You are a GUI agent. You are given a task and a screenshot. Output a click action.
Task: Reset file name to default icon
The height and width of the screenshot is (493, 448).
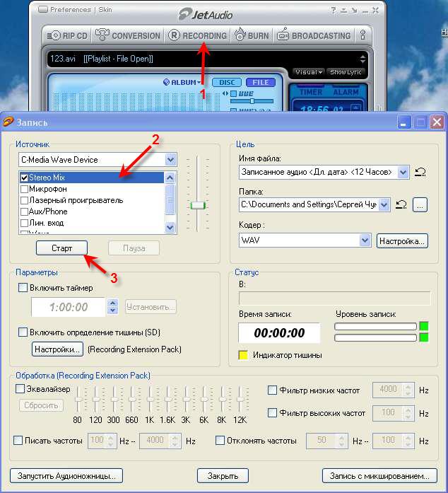420,172
